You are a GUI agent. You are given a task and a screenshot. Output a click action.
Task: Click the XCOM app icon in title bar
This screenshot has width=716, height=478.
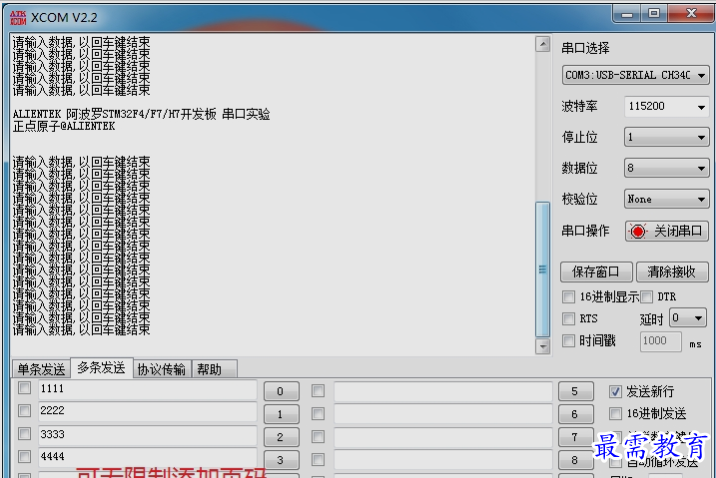tap(18, 17)
